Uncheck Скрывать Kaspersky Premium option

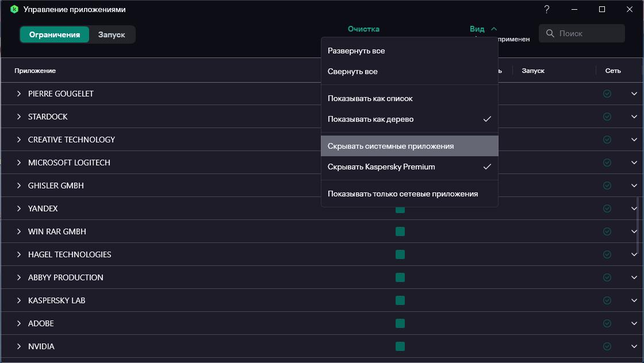coord(381,167)
